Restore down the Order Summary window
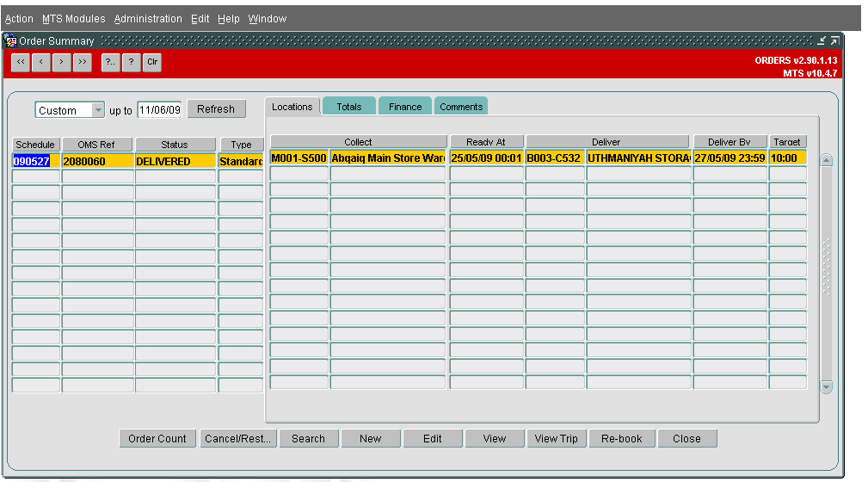This screenshot has width=868, height=482. (x=822, y=40)
